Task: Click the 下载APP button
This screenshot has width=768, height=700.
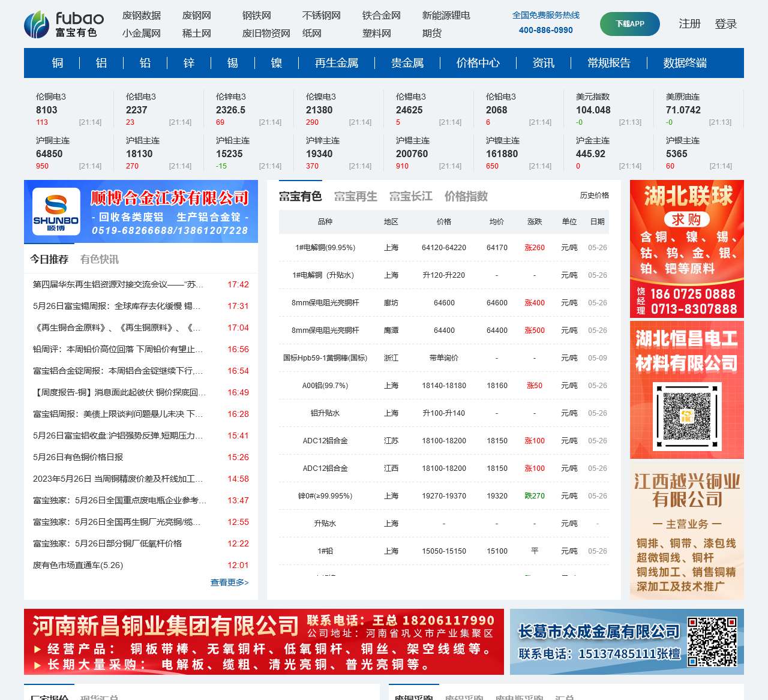Action: (x=630, y=24)
